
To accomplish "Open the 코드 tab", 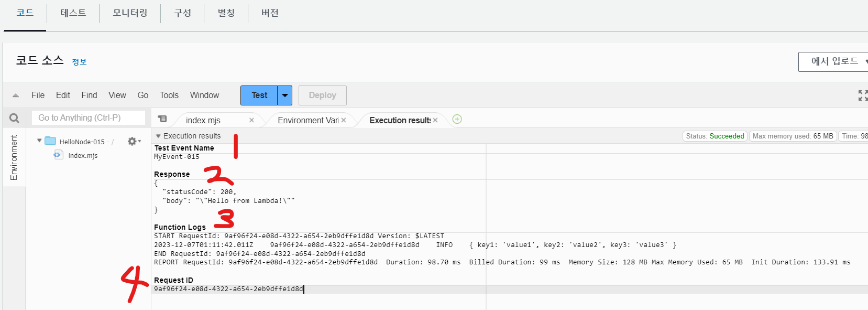I will point(25,13).
